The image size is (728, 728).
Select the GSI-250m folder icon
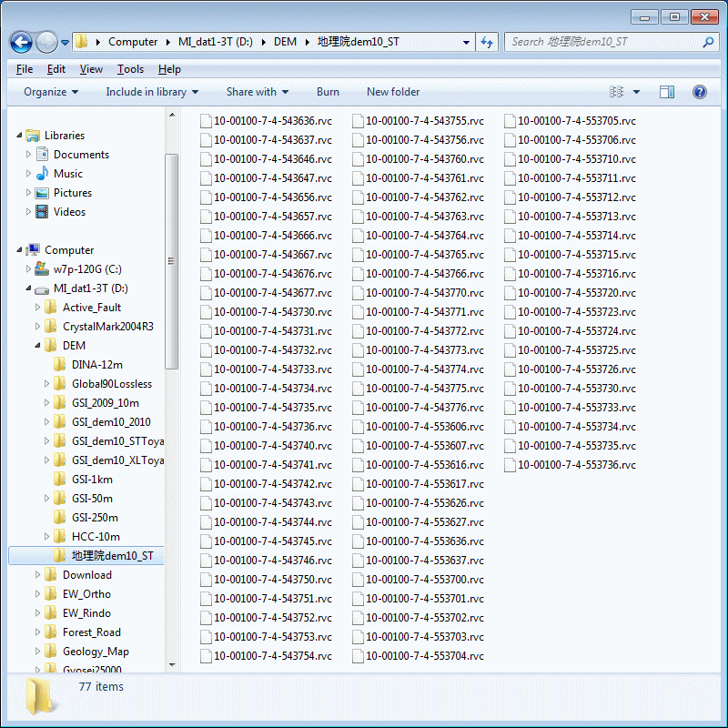(59, 517)
